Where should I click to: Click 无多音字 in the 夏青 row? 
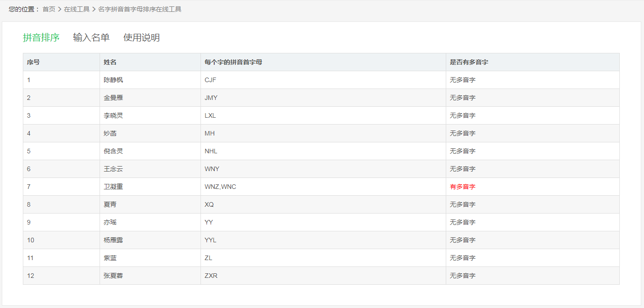click(x=463, y=204)
